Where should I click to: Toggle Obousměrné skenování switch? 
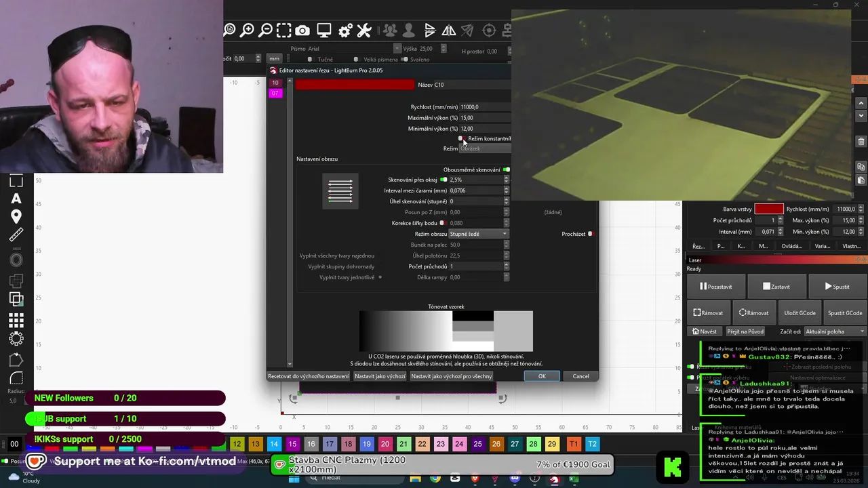point(507,169)
